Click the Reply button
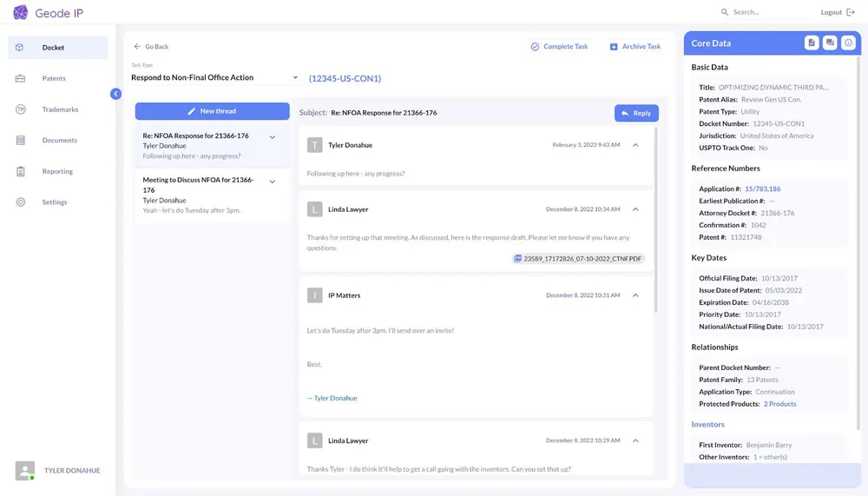Screen dimensions: 868x496 point(636,113)
